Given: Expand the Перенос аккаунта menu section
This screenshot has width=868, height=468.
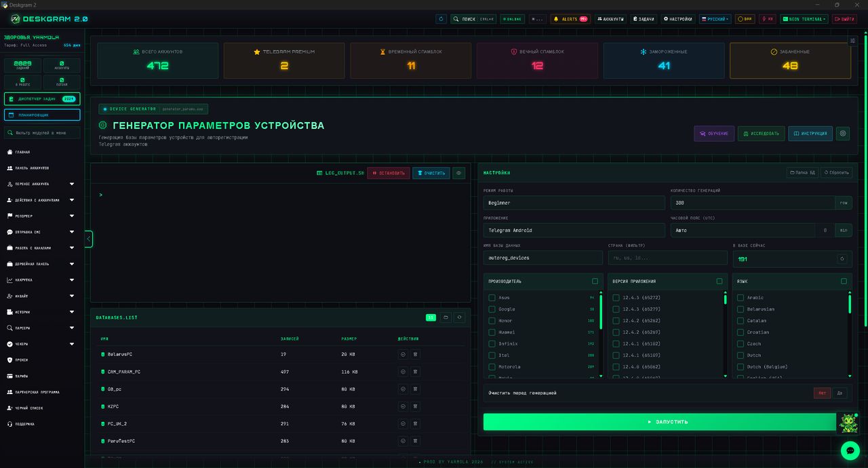Looking at the screenshot, I should click(x=42, y=184).
